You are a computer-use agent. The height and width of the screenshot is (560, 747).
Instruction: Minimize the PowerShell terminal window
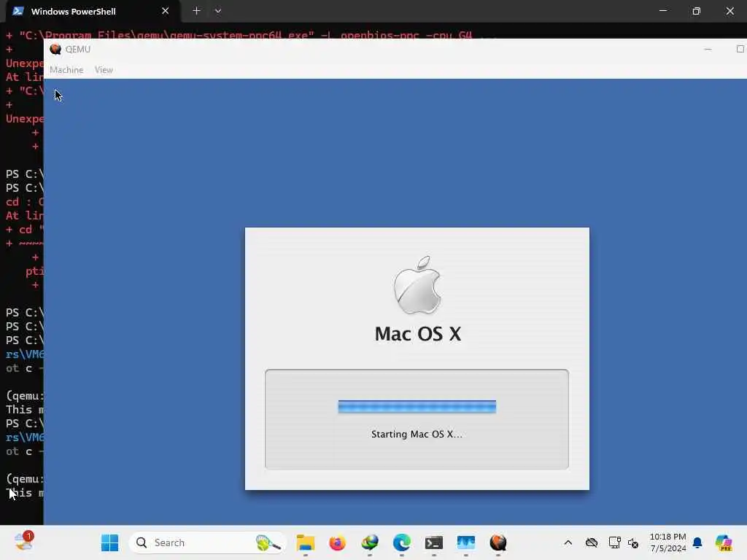pyautogui.click(x=663, y=11)
